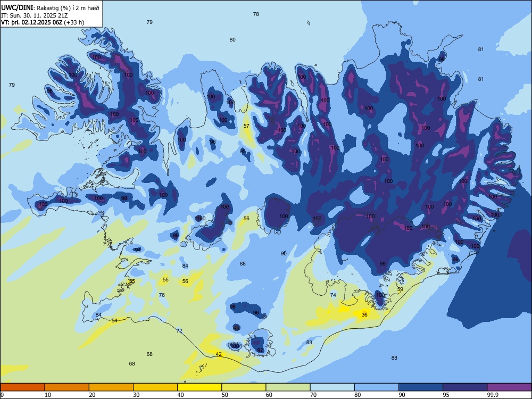Click the valid time line 'VT: þri. 02.12.2025 06Z (+33 h)'

tap(43, 22)
